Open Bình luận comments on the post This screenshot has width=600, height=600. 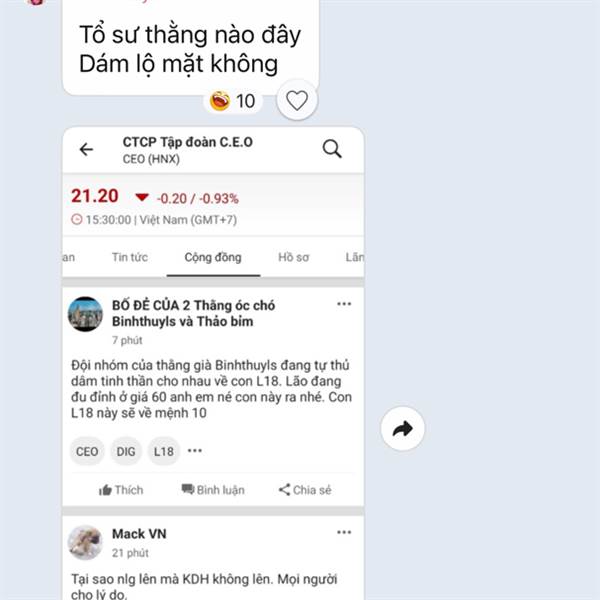pyautogui.click(x=213, y=490)
